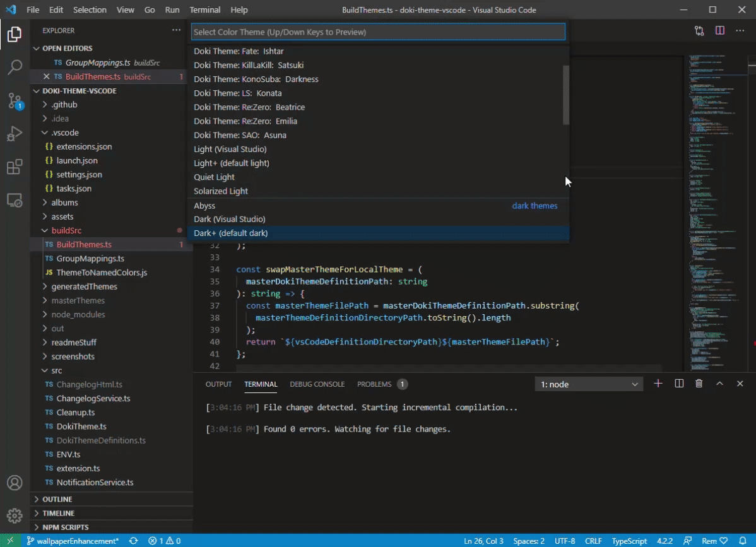The width and height of the screenshot is (756, 547).
Task: Switch to the Problems tab
Action: (x=382, y=384)
